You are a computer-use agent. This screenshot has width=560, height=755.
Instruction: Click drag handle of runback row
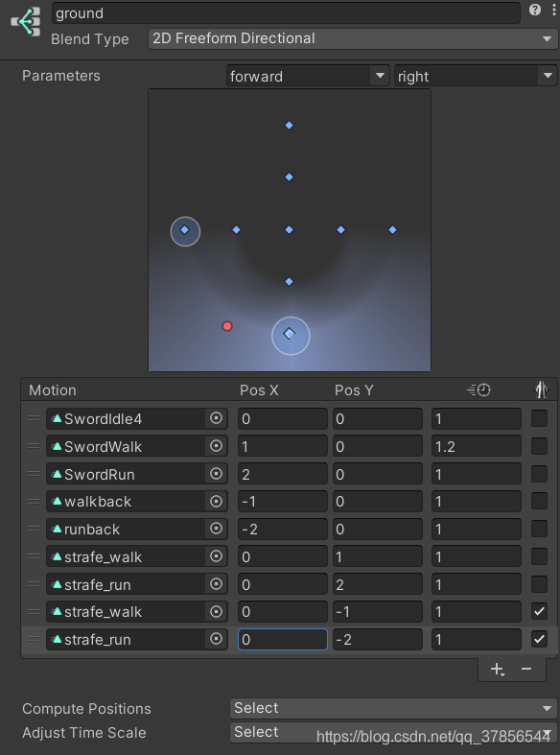click(x=34, y=529)
